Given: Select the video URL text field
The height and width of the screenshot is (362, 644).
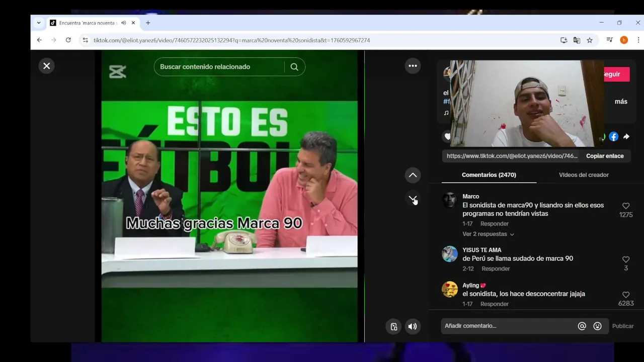Looking at the screenshot, I should tap(512, 156).
